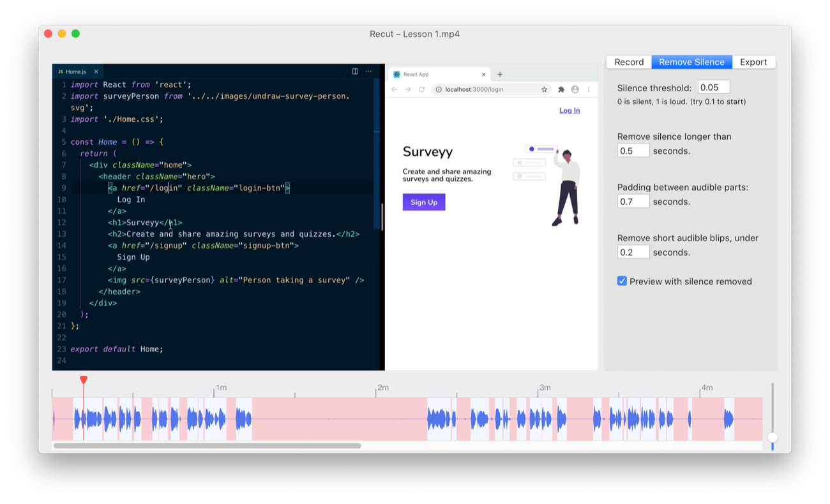Click the short audible blips duration field

coord(633,252)
